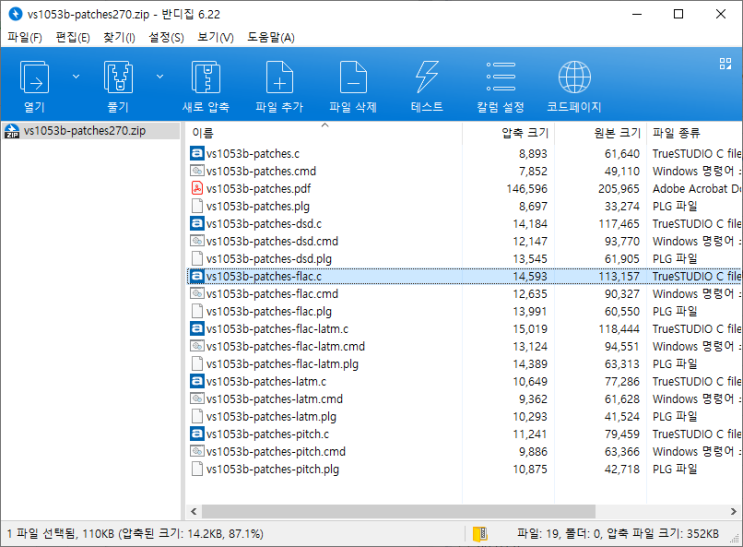The height and width of the screenshot is (547, 743).
Task: Sort by the 파일 종류 column header
Action: (694, 133)
